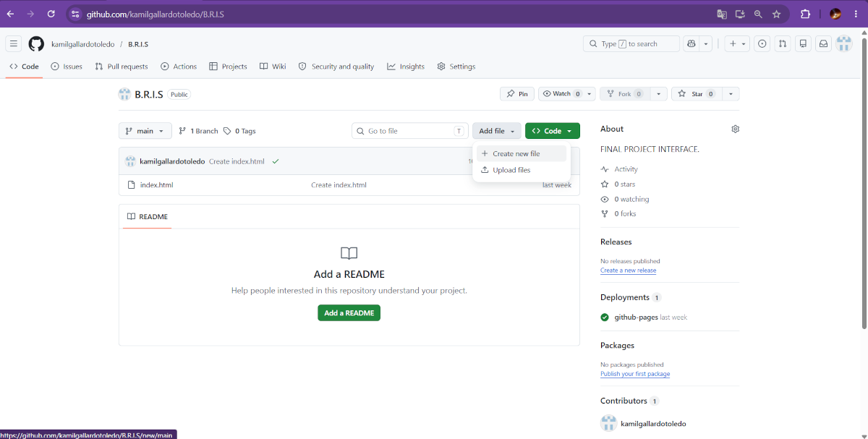Screen dimensions: 868x439
Task: Edit repository details with gear icon
Action: point(735,129)
